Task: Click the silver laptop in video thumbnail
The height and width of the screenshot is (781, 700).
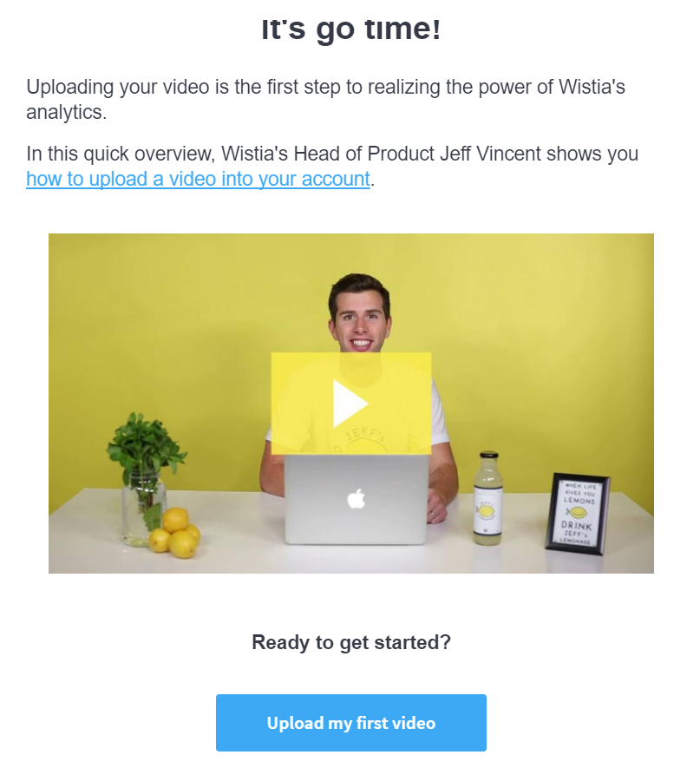Action: click(356, 500)
